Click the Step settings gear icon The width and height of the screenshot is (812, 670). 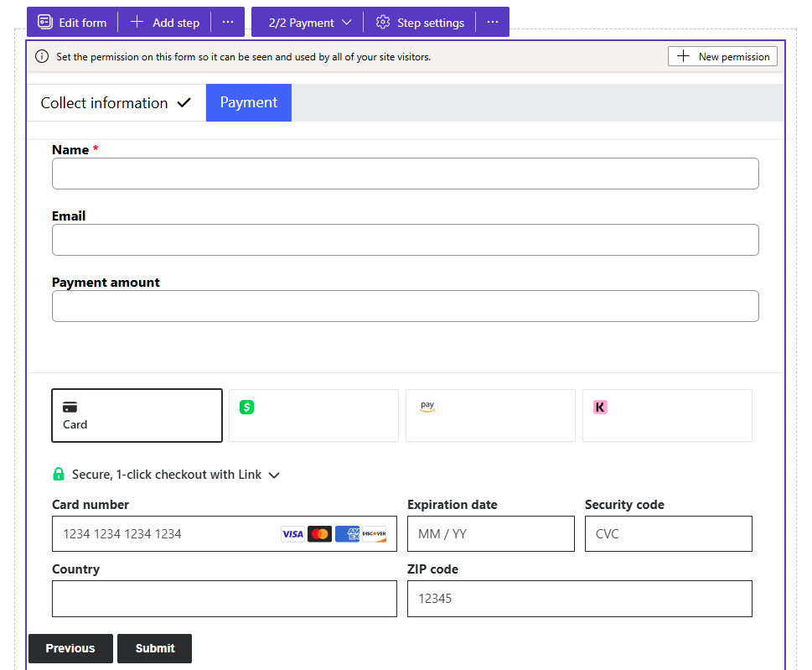tap(383, 23)
